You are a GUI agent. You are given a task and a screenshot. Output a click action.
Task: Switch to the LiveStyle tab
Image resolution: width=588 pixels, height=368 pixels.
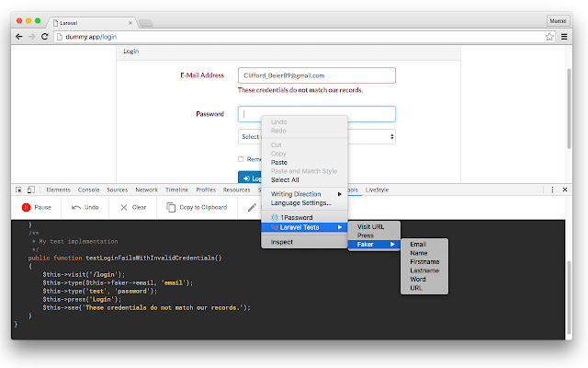(377, 190)
